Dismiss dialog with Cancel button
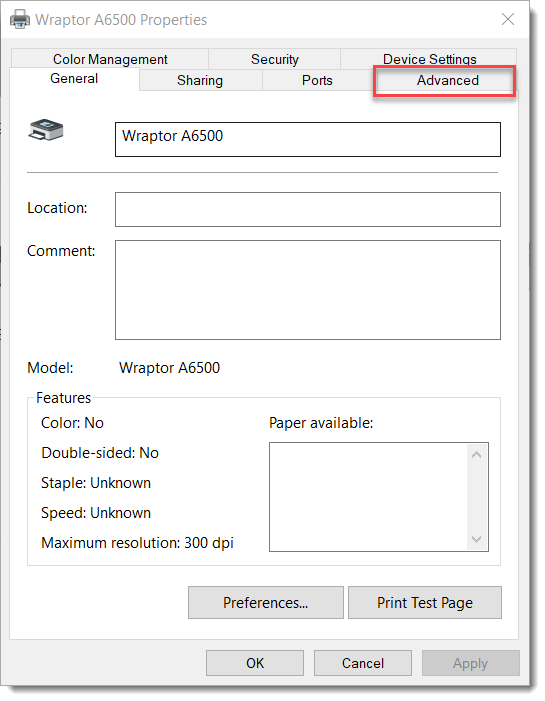The image size is (545, 701). click(x=363, y=663)
